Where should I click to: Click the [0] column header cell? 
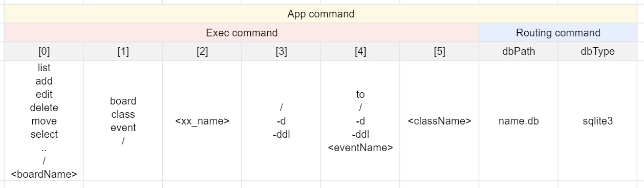point(44,52)
